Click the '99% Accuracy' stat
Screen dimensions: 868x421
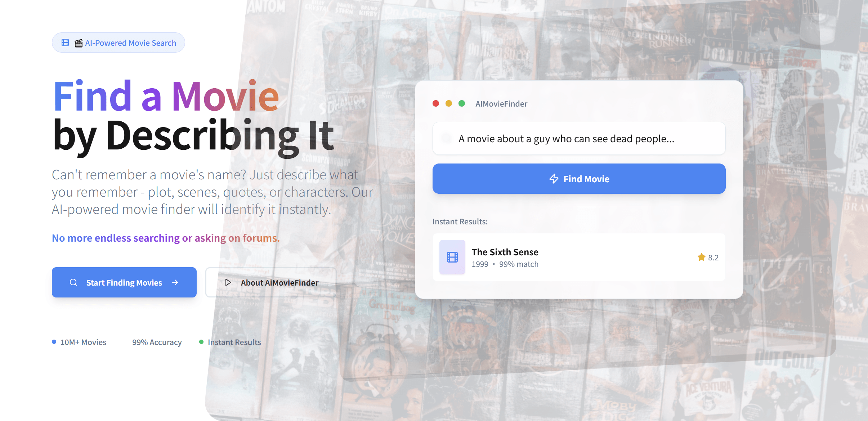click(x=157, y=342)
